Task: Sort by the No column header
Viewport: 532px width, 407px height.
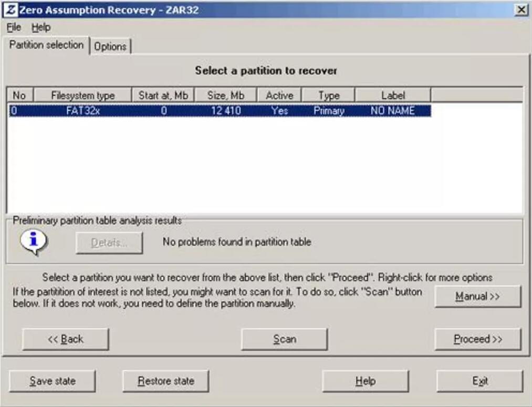Action: click(19, 96)
